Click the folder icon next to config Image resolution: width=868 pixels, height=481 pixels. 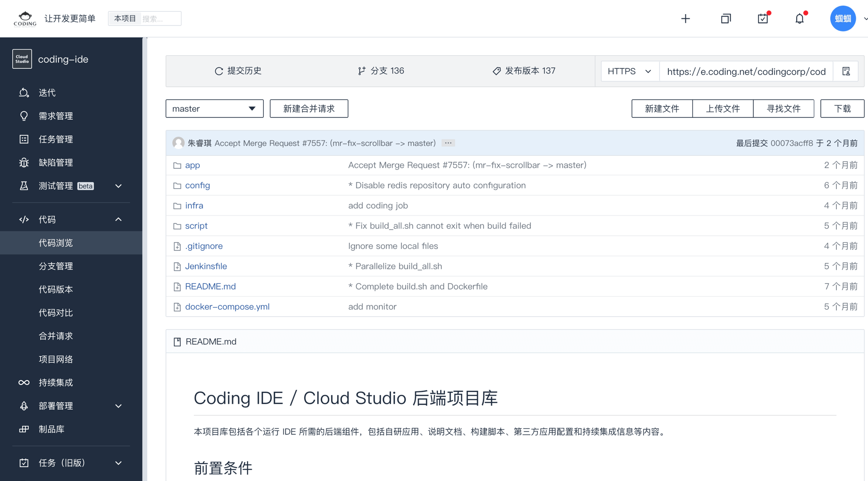[x=177, y=186]
